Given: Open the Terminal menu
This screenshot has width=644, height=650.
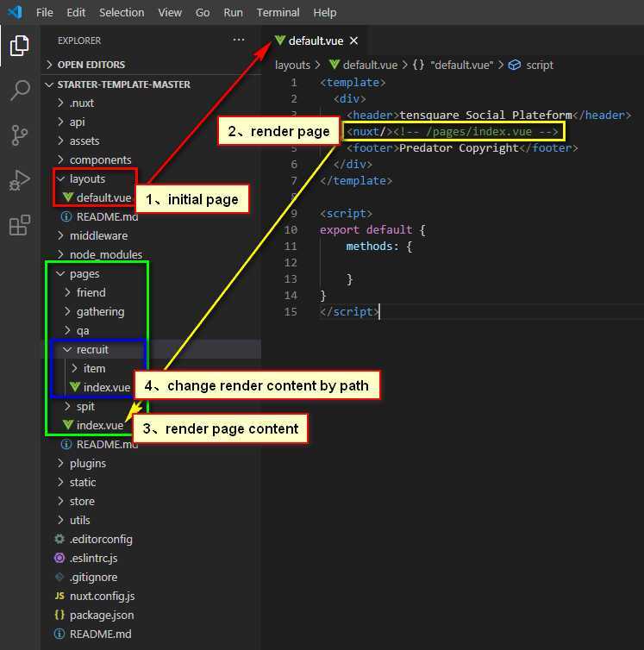Looking at the screenshot, I should point(278,12).
